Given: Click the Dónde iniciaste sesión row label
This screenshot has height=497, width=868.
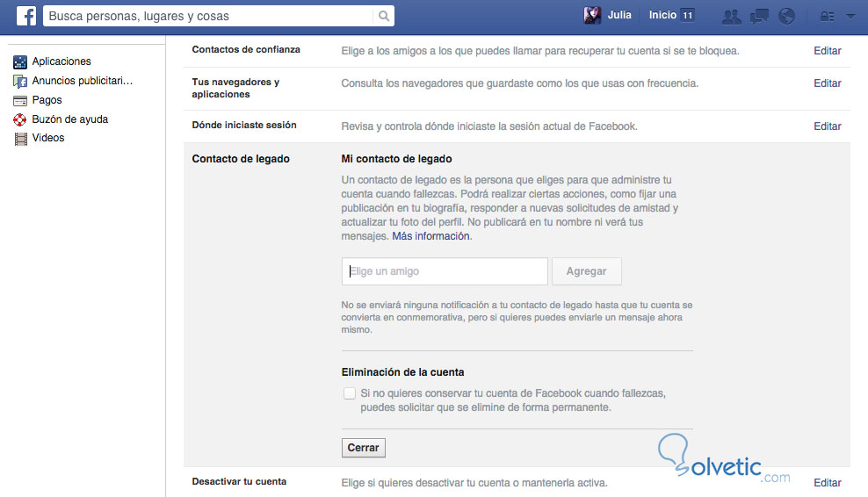Looking at the screenshot, I should click(244, 125).
